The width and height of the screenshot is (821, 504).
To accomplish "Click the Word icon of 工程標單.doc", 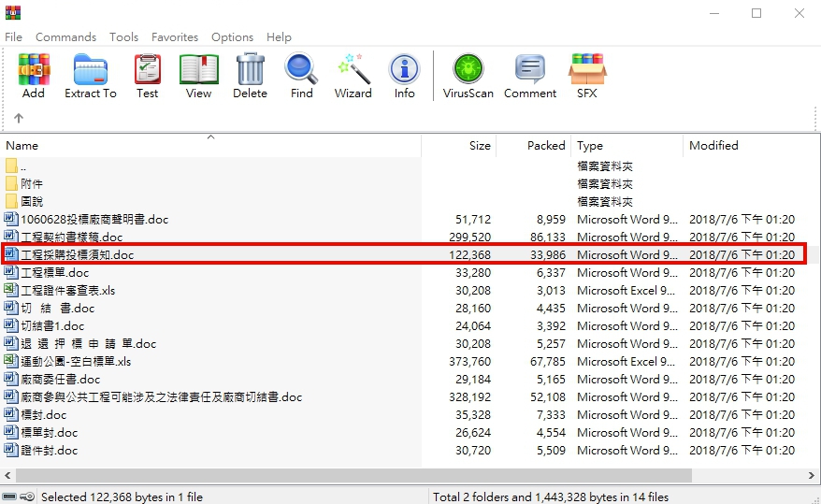I will (x=10, y=272).
